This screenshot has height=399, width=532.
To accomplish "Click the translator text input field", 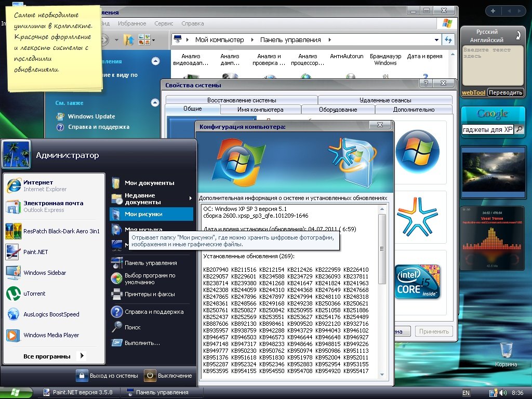I will [x=493, y=65].
